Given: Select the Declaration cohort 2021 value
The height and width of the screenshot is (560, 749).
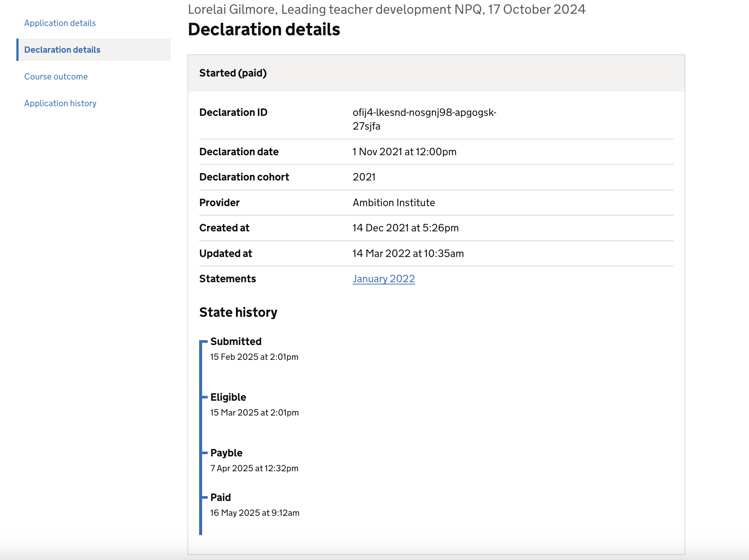Looking at the screenshot, I should (364, 177).
